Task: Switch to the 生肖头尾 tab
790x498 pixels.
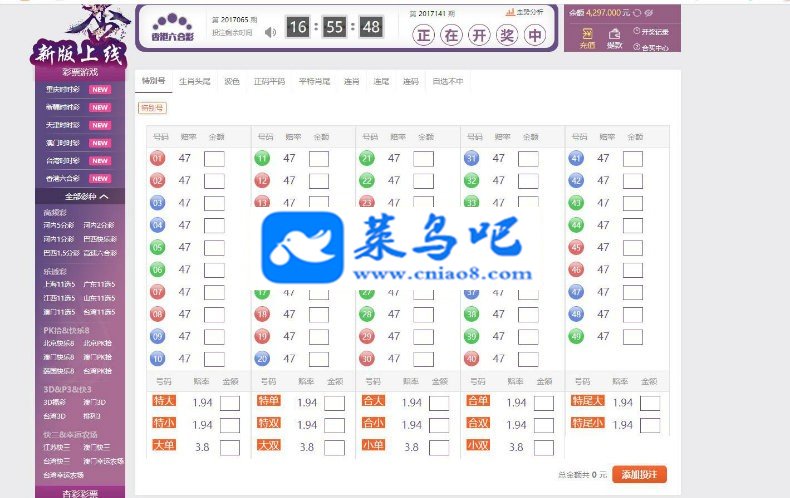Action: click(194, 81)
